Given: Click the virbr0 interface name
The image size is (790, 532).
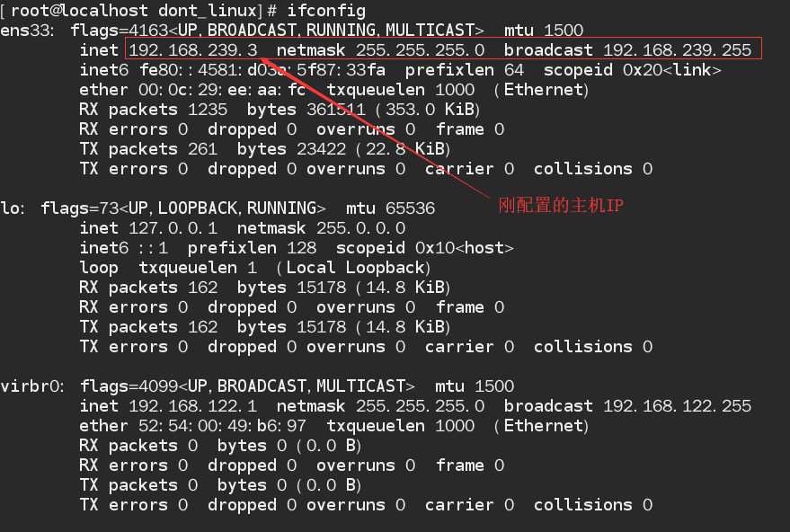Looking at the screenshot, I should pyautogui.click(x=31, y=386).
